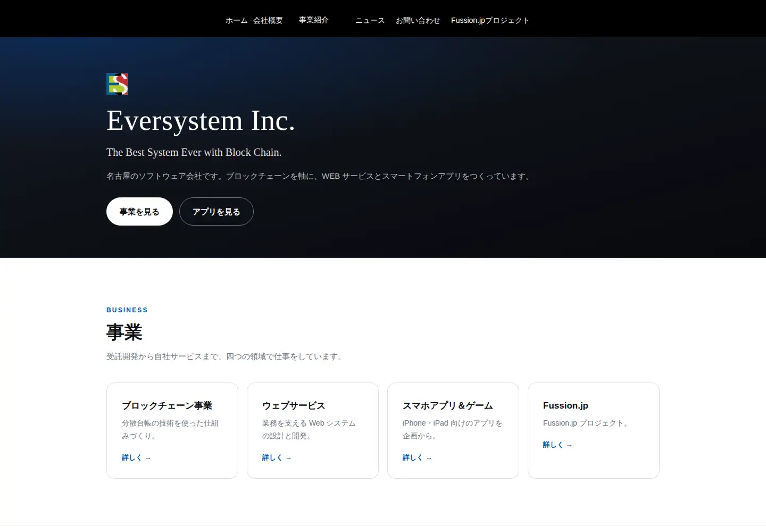Click the description 'Fussion.jp プロジェクト。'
This screenshot has height=532, width=766.
coord(587,423)
